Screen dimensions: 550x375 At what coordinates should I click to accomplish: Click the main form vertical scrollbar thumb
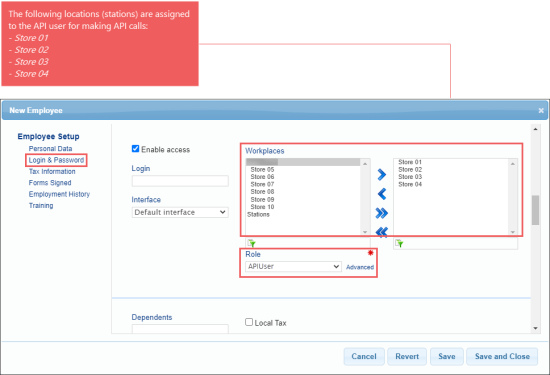click(x=535, y=210)
